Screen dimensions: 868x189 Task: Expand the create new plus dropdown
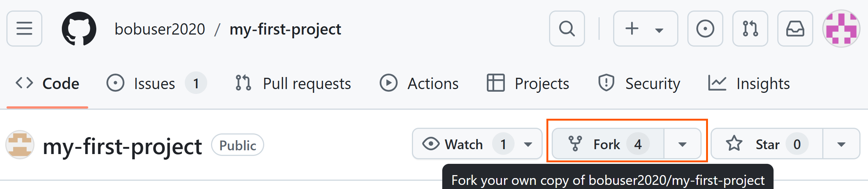(645, 29)
